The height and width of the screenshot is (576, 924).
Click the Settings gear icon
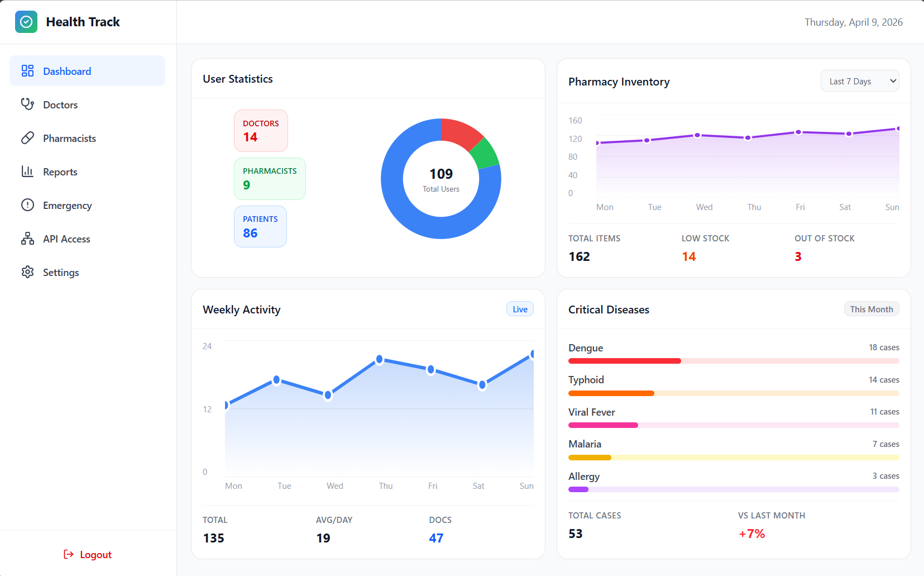27,272
